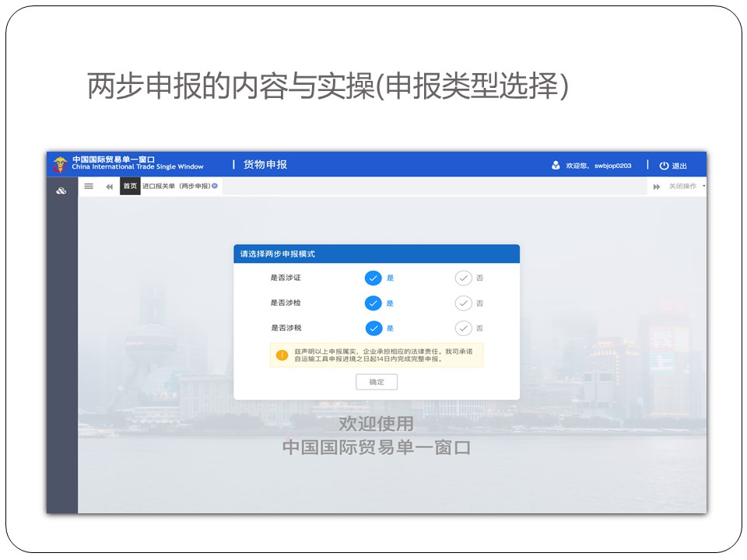Select 否 for 是否涉检

464,303
